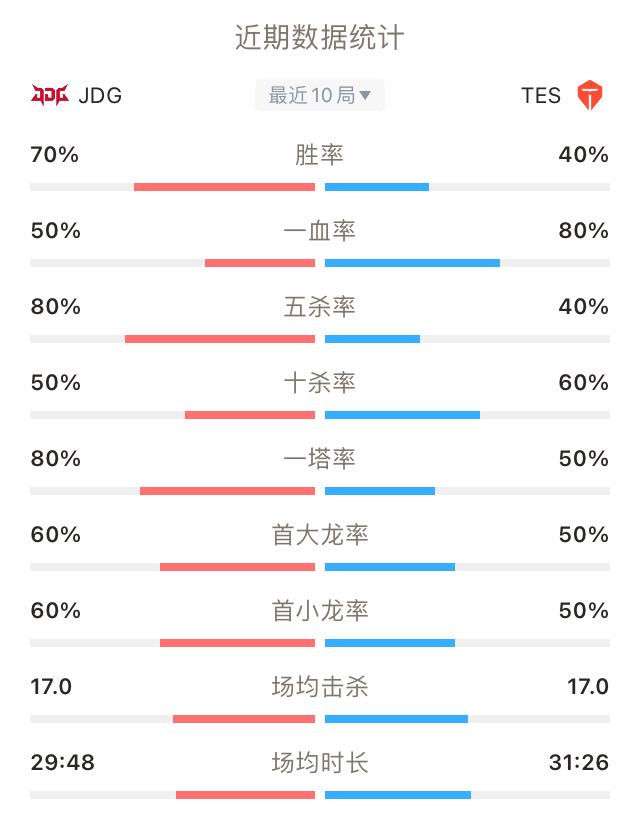
Task: Select the 场均时长 stat label
Action: point(320,763)
